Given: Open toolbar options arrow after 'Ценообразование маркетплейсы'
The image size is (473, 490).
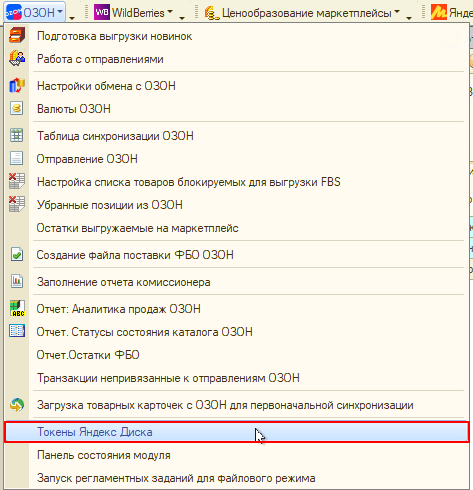Looking at the screenshot, I should 409,18.
